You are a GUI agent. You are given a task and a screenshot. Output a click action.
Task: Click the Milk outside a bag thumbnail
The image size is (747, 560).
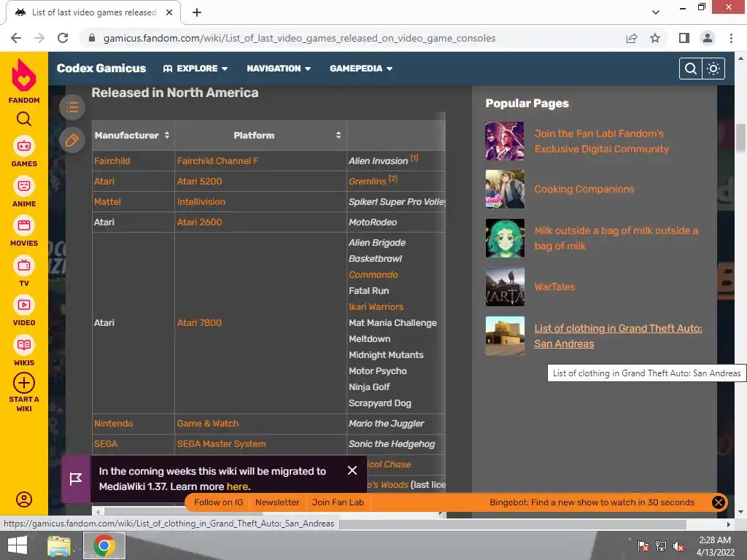tap(505, 238)
